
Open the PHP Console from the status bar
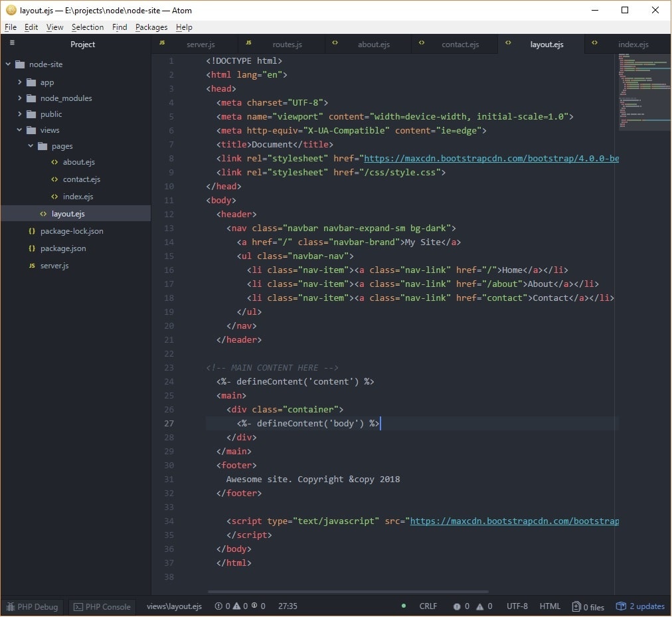tap(102, 606)
